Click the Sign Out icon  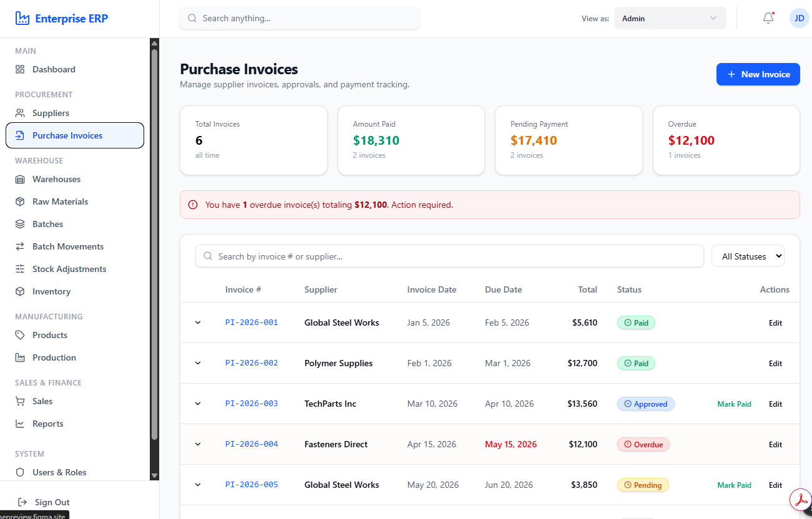pos(22,502)
